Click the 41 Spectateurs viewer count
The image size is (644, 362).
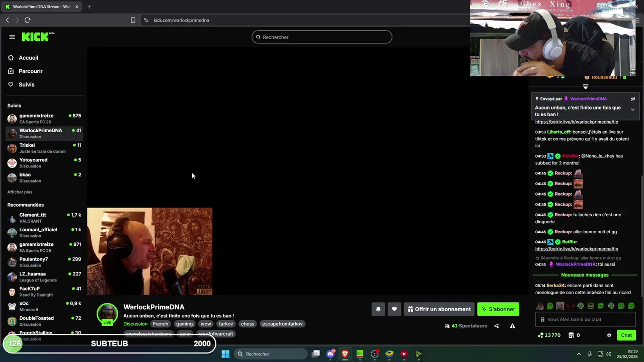(x=466, y=326)
